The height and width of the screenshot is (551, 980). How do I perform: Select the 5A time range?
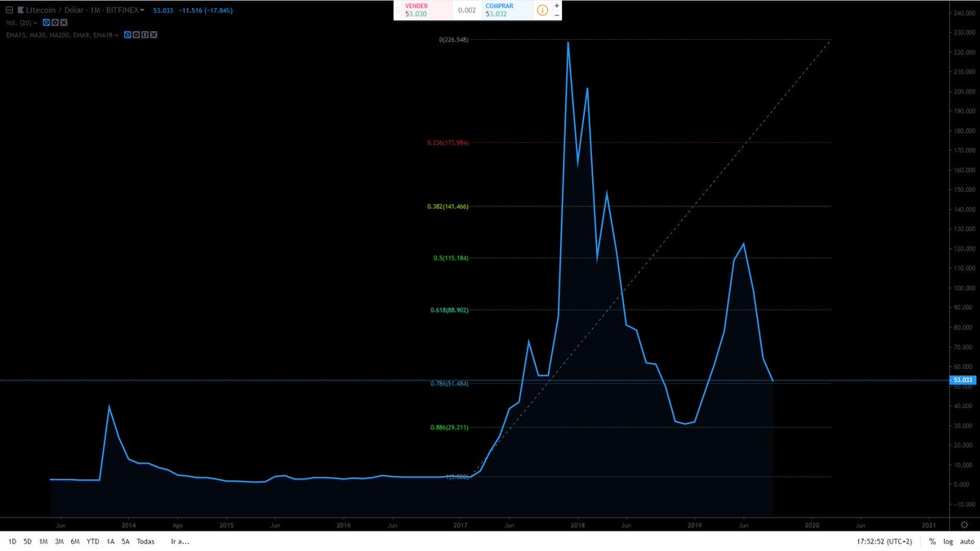point(126,541)
